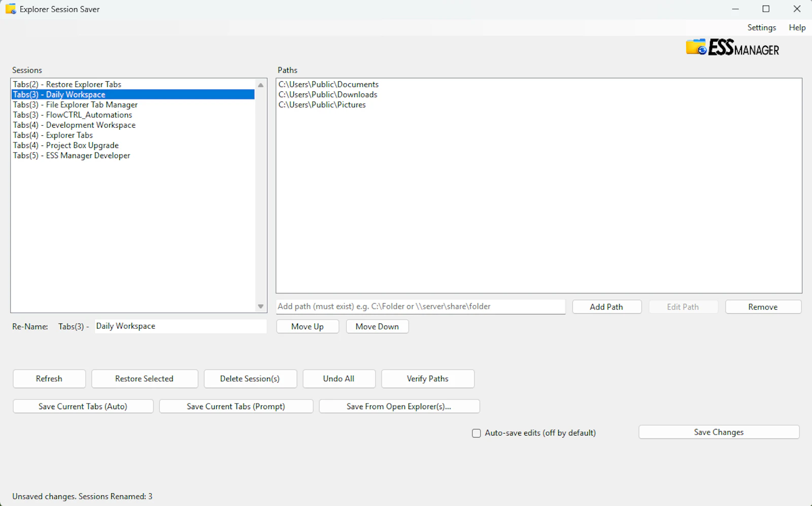This screenshot has width=812, height=506.
Task: Click Delete Session(s) button
Action: click(250, 379)
